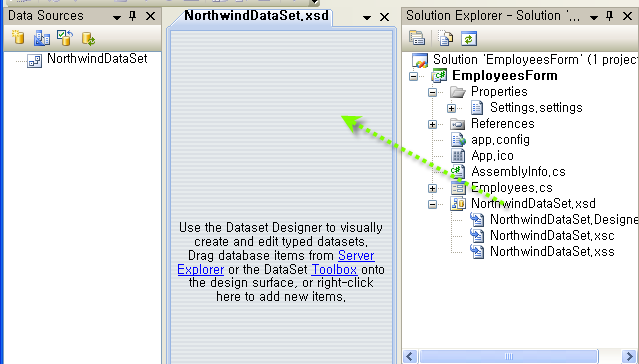Close the NorthwindDataSet.xsd document

384,17
